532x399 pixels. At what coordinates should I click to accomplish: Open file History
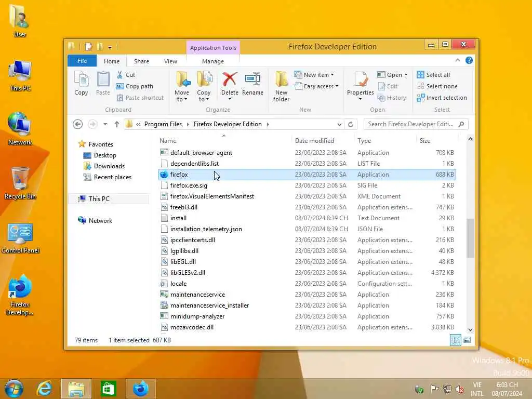point(392,98)
